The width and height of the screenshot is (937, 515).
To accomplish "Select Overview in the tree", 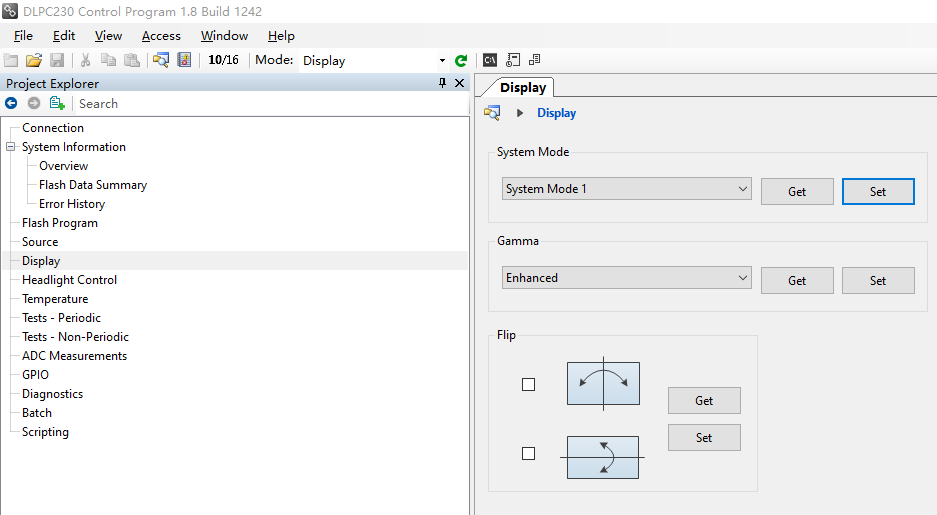I will (x=63, y=165).
